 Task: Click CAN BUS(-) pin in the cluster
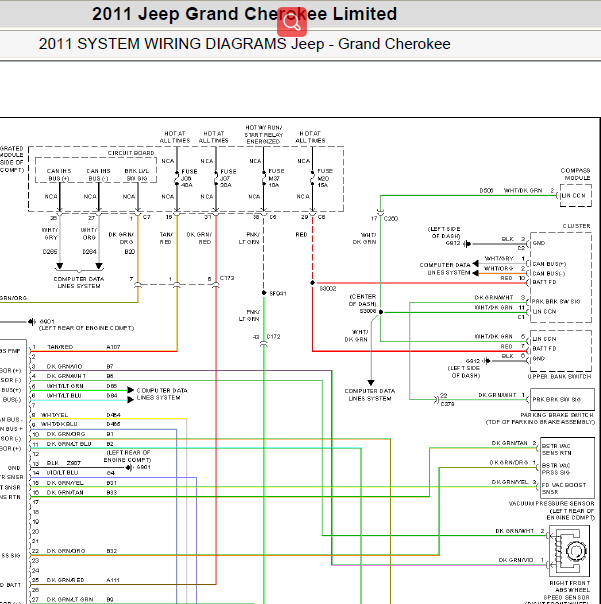click(x=549, y=273)
